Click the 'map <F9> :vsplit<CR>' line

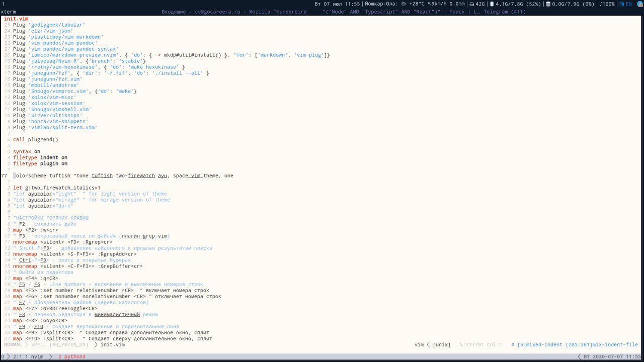(111, 332)
